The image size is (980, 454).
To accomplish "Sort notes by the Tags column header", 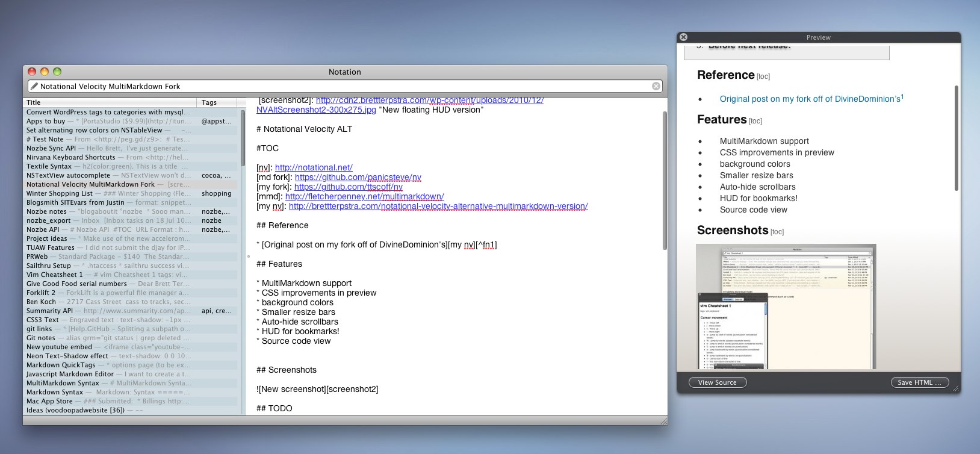I will point(217,102).
